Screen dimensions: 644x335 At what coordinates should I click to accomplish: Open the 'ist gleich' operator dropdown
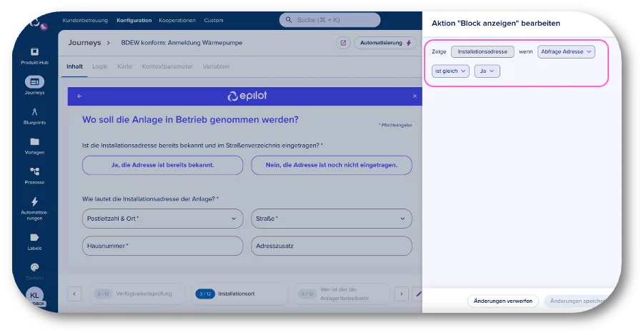tap(450, 71)
